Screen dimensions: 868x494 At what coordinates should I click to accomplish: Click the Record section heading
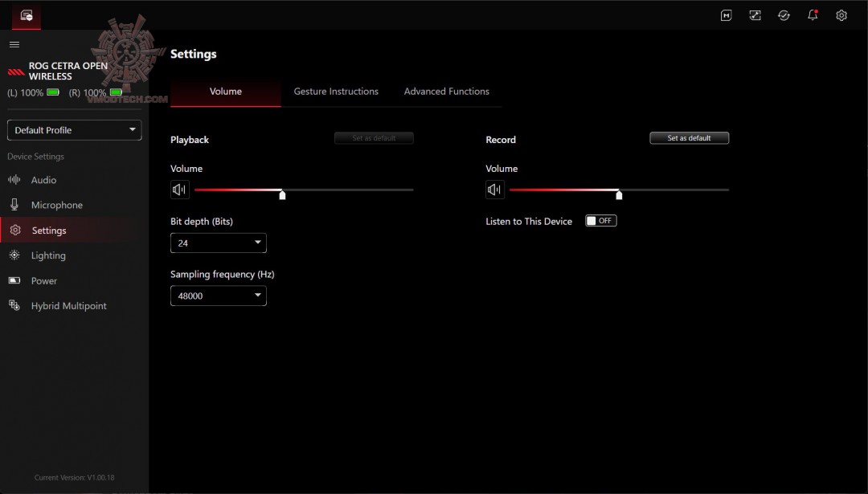pos(501,140)
